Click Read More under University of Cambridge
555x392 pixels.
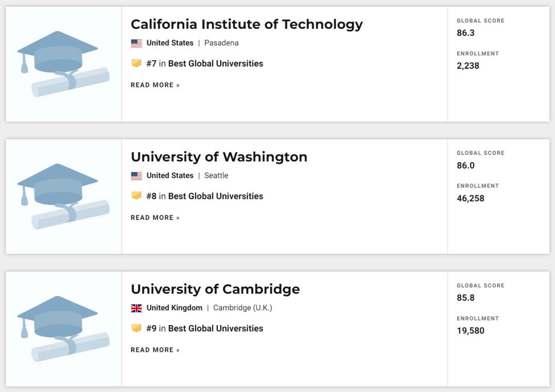click(x=155, y=350)
